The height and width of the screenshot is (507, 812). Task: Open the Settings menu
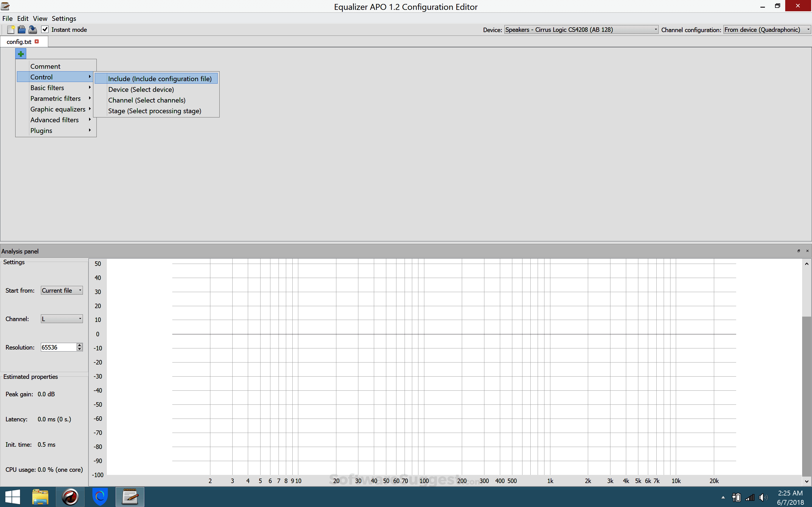pos(64,18)
